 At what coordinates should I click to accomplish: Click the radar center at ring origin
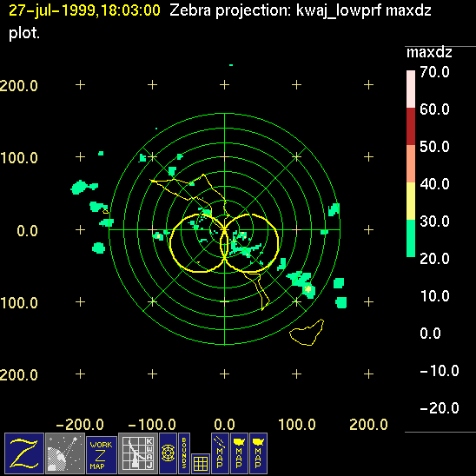[x=225, y=229]
